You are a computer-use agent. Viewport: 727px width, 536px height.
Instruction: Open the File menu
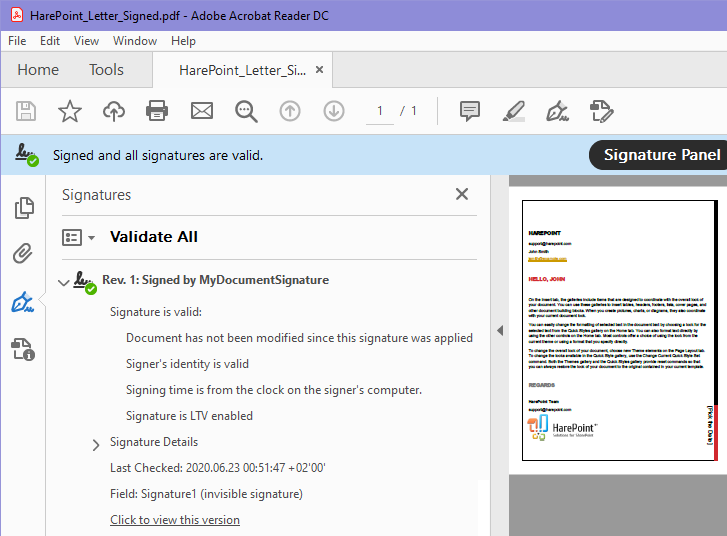(17, 41)
